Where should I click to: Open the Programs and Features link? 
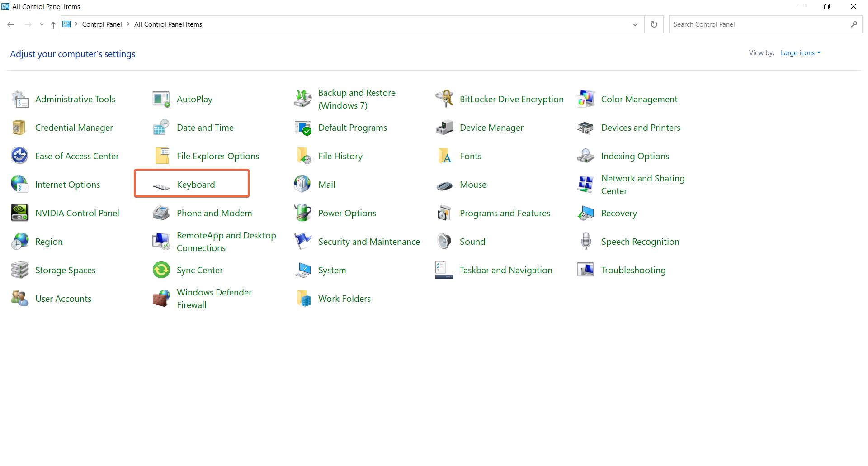point(505,213)
